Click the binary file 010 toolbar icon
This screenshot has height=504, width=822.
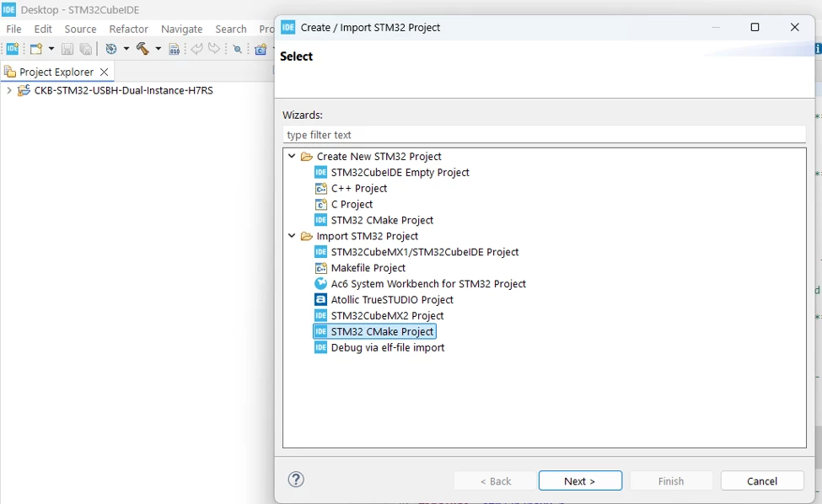click(x=175, y=49)
